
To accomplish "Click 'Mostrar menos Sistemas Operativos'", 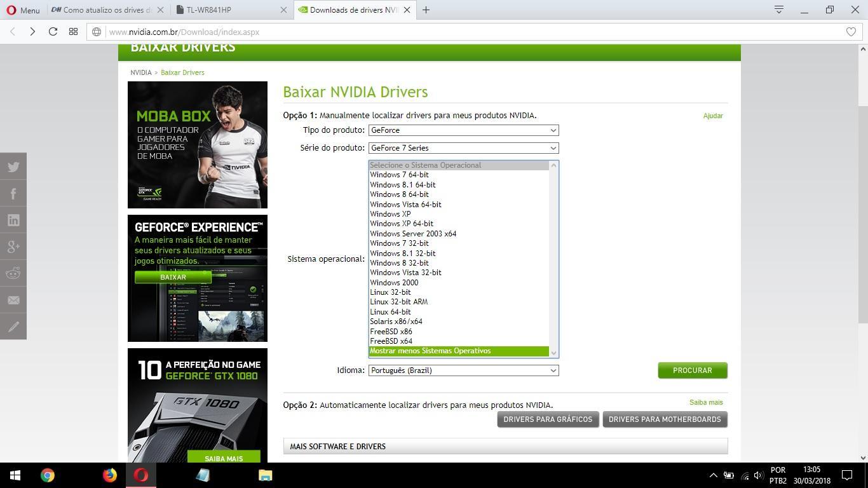I will 459,351.
